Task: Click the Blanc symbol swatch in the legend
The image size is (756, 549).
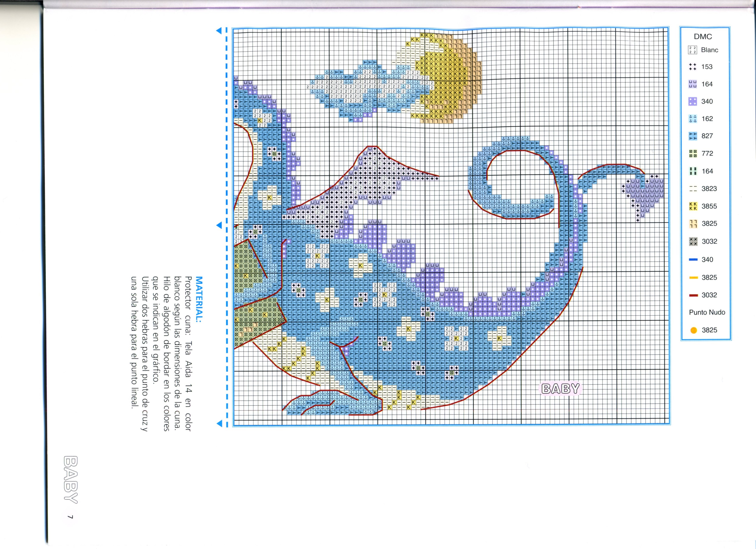Action: point(692,50)
